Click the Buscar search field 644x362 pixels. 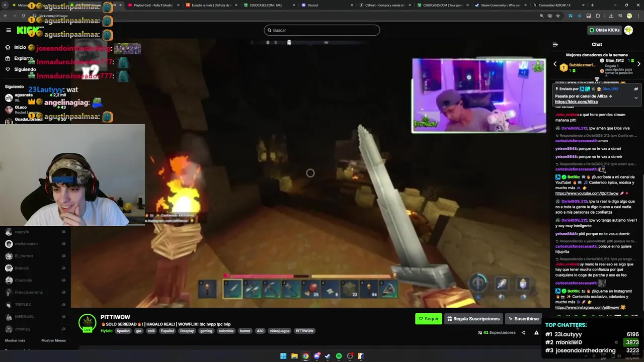tap(322, 30)
